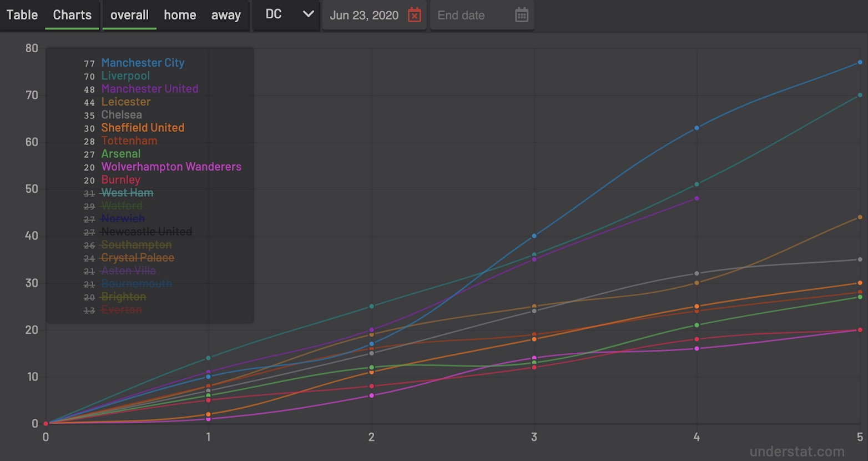Show the West Ham line

point(127,193)
